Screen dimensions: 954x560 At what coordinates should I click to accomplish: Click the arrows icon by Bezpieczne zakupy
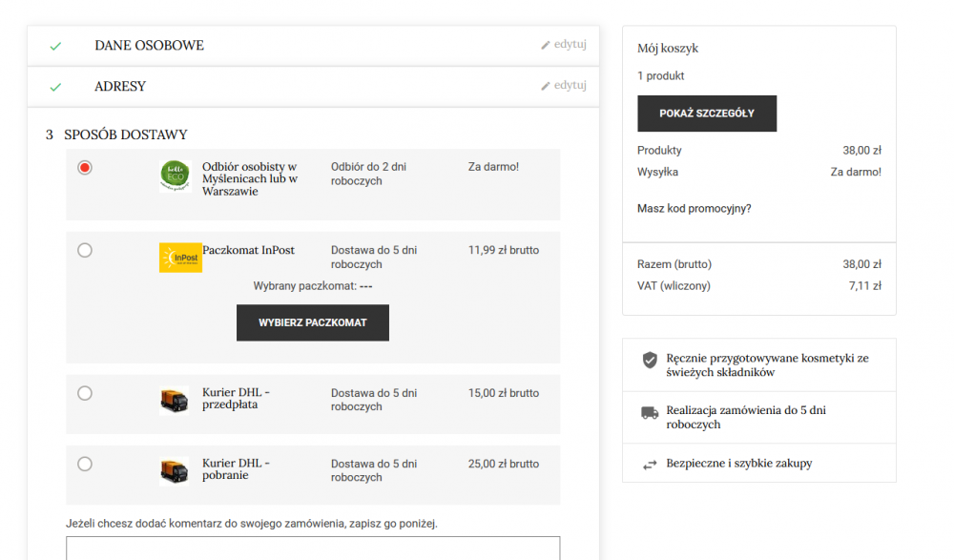[x=650, y=465]
